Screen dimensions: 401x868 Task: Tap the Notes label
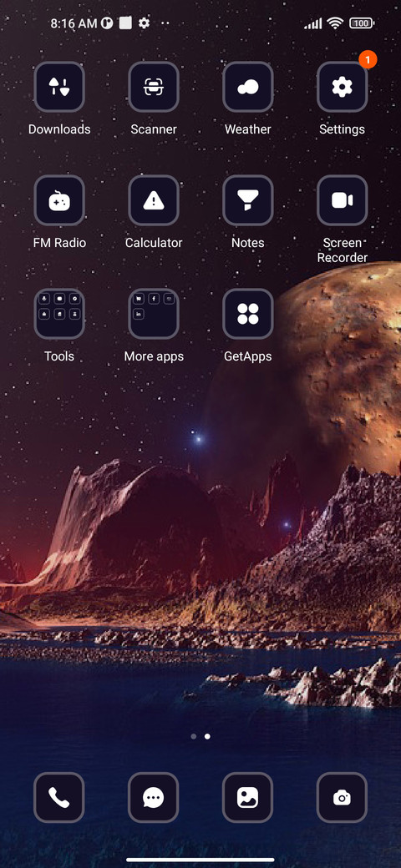[x=247, y=243]
